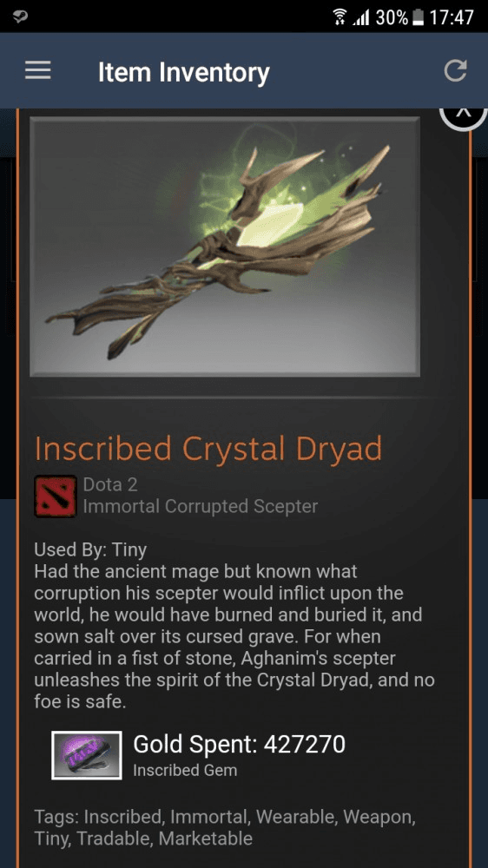Tap the item lore description paragraph
Viewport: 488px width, 868px height.
234,636
